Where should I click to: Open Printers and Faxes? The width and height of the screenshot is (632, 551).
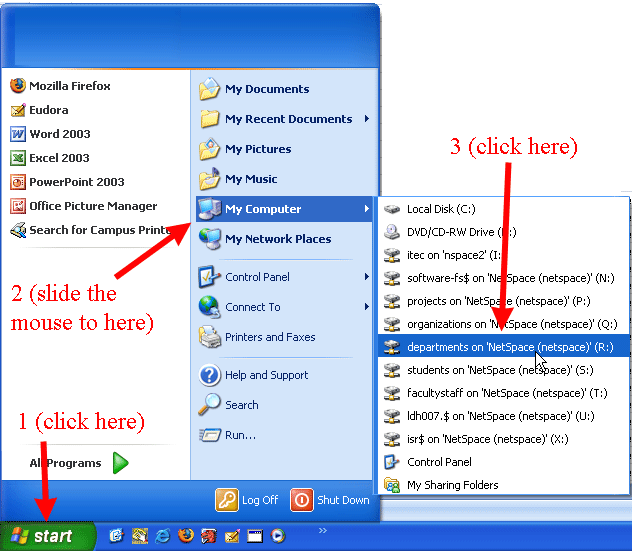click(x=257, y=337)
